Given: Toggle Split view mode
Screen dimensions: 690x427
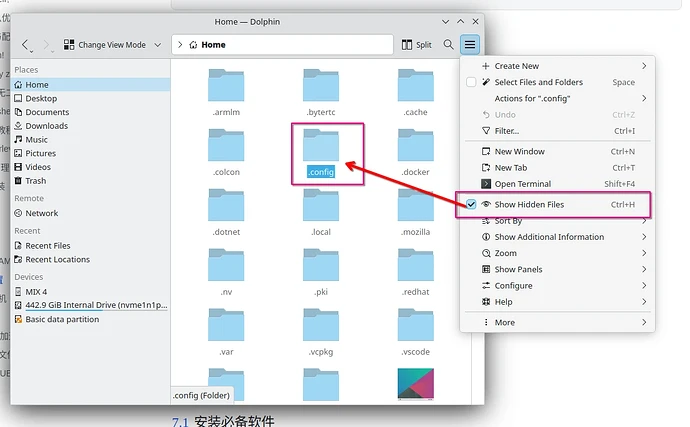Looking at the screenshot, I should coord(416,45).
